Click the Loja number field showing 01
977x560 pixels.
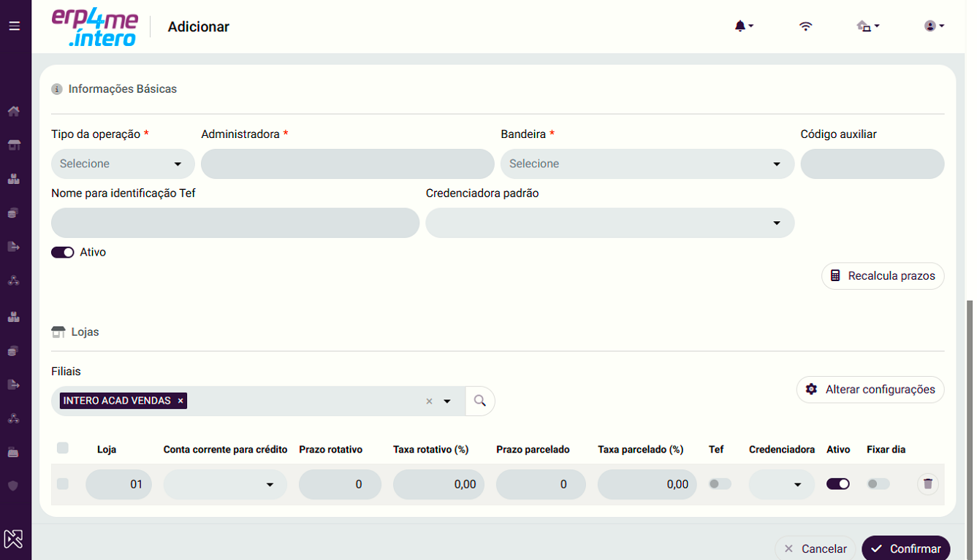[118, 485]
